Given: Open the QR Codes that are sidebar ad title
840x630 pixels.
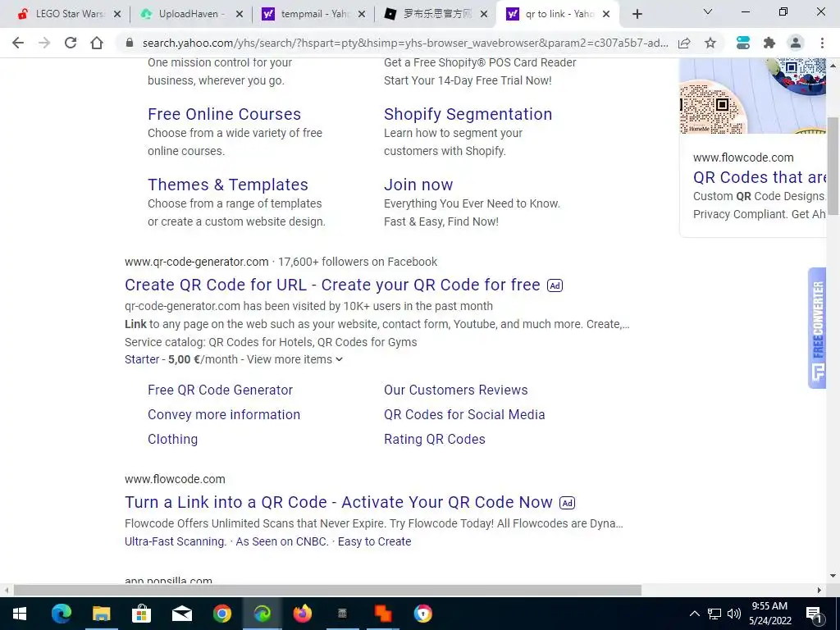Looking at the screenshot, I should coord(760,177).
